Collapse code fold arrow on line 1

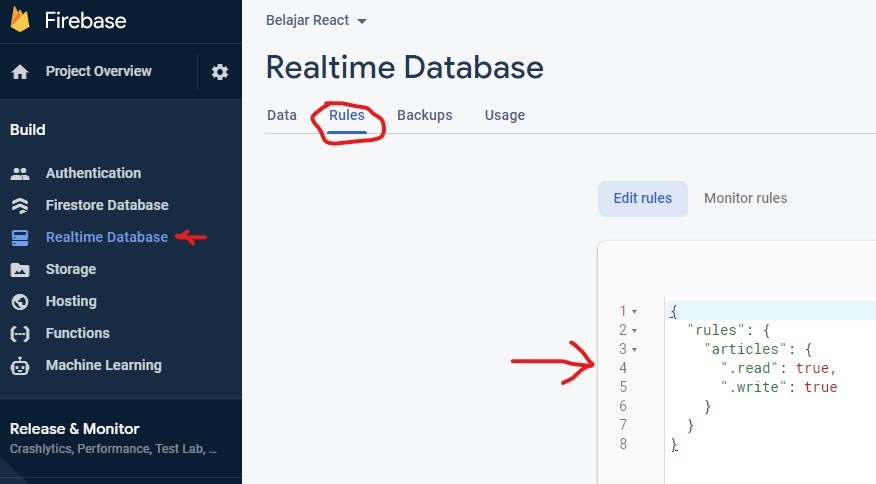click(x=634, y=312)
